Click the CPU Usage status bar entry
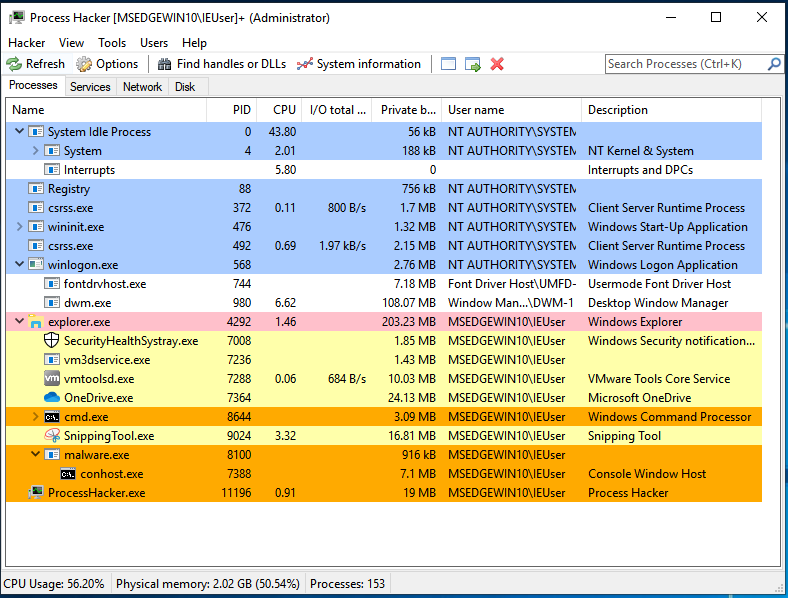 (54, 584)
